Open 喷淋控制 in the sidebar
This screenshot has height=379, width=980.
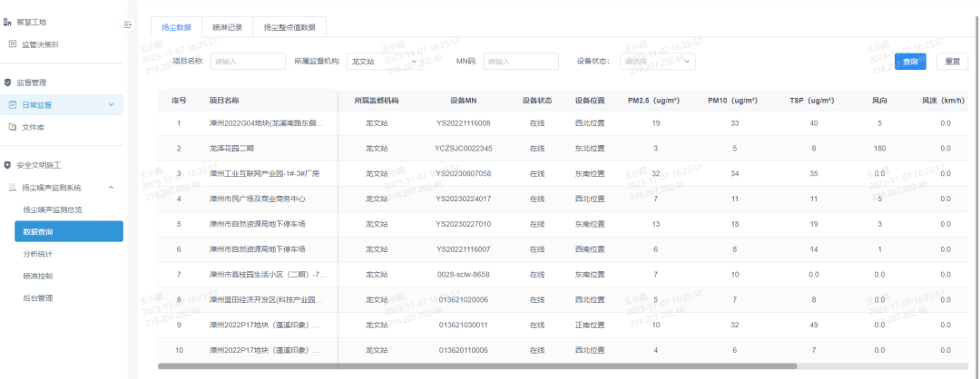(37, 276)
